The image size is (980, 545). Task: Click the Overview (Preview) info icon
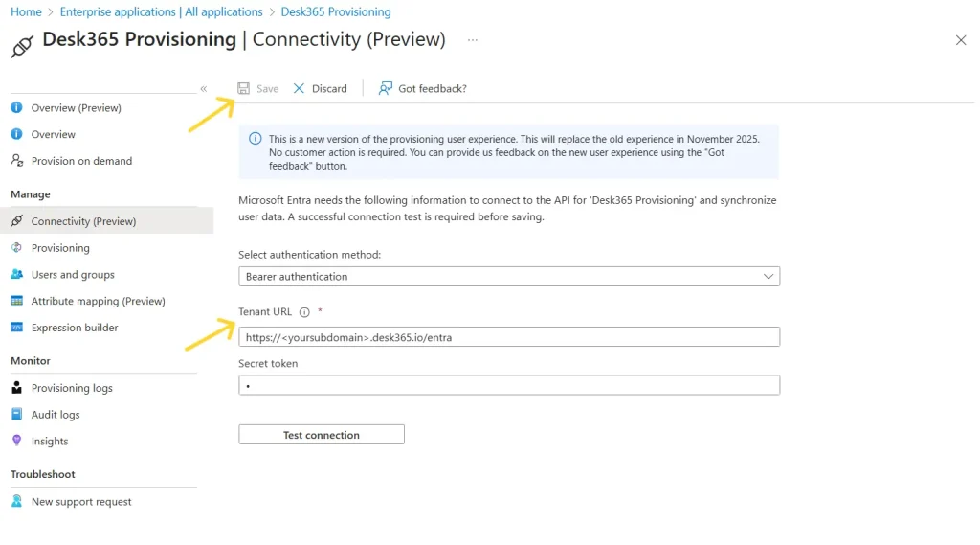pyautogui.click(x=17, y=107)
